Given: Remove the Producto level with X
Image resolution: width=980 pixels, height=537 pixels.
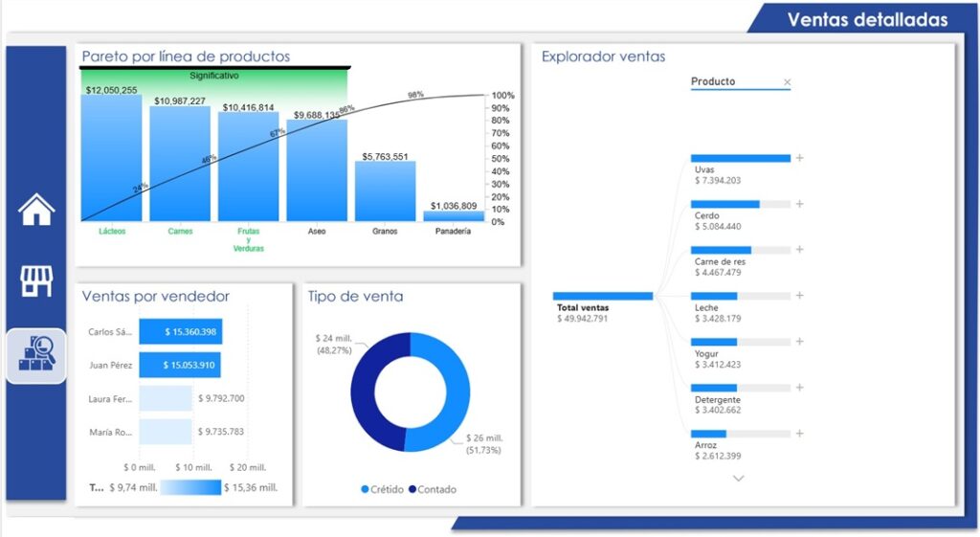Looking at the screenshot, I should 787,82.
